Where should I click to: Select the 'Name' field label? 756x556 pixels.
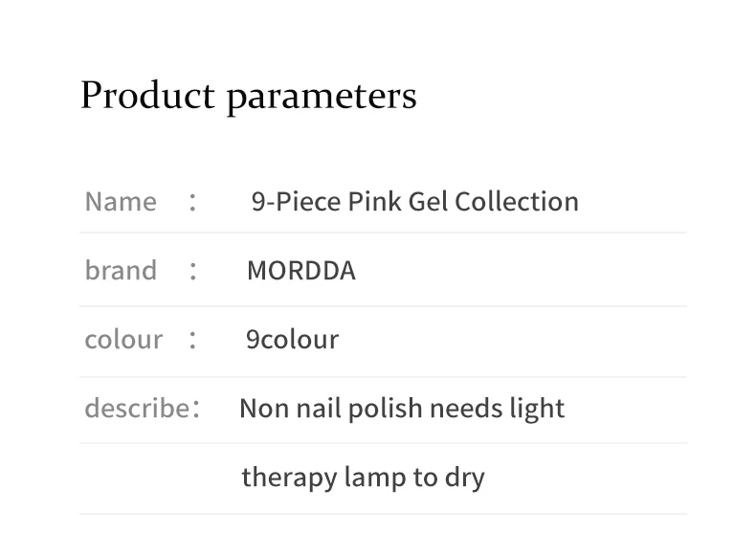click(121, 202)
